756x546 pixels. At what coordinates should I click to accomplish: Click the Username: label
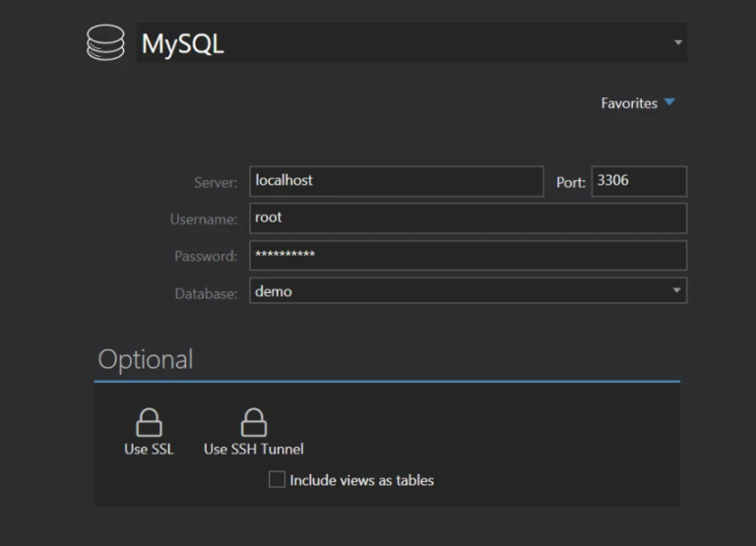204,219
